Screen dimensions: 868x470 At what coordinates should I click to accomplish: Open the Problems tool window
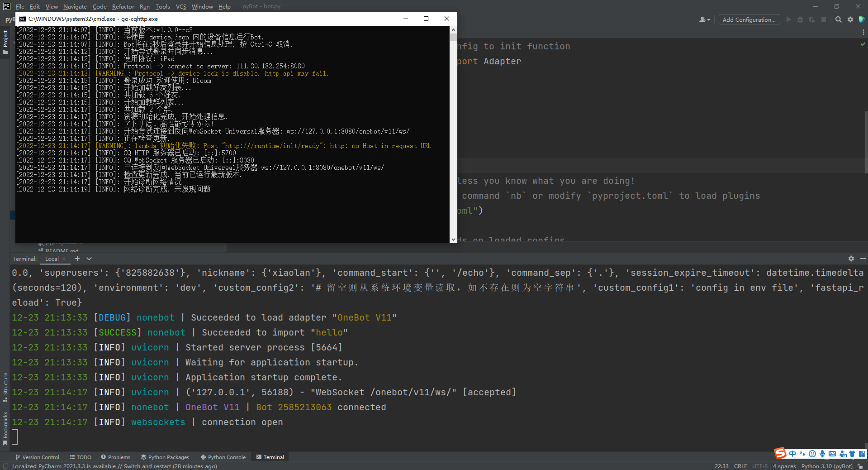coord(115,457)
